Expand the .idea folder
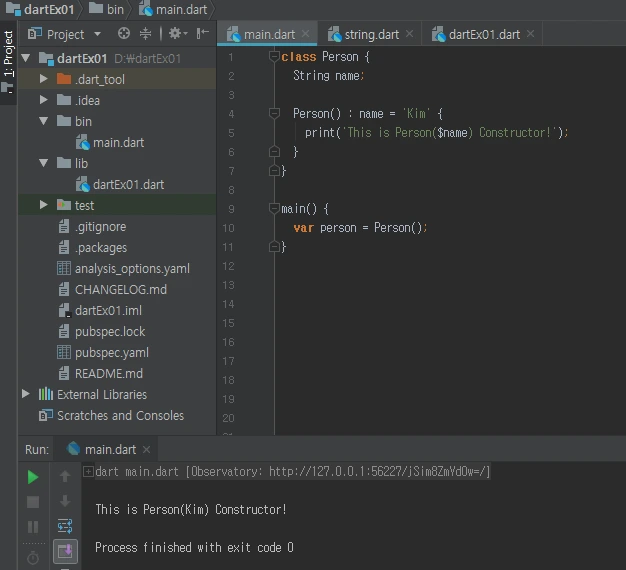Image resolution: width=626 pixels, height=570 pixels. tap(44, 100)
